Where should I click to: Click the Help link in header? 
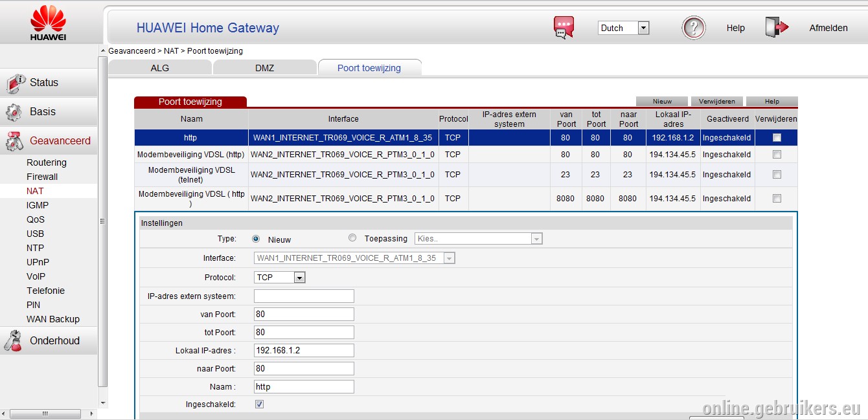(x=736, y=28)
